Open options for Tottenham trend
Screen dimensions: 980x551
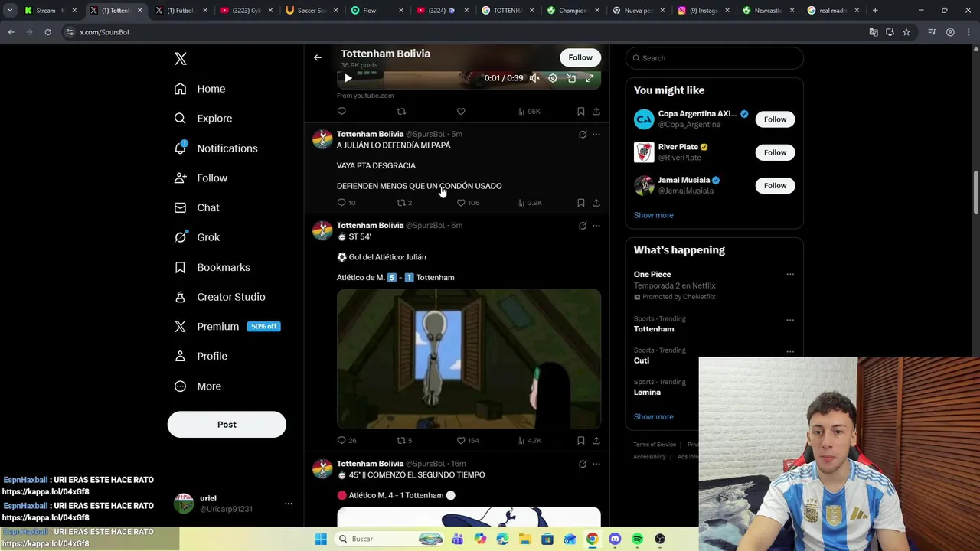[790, 320]
